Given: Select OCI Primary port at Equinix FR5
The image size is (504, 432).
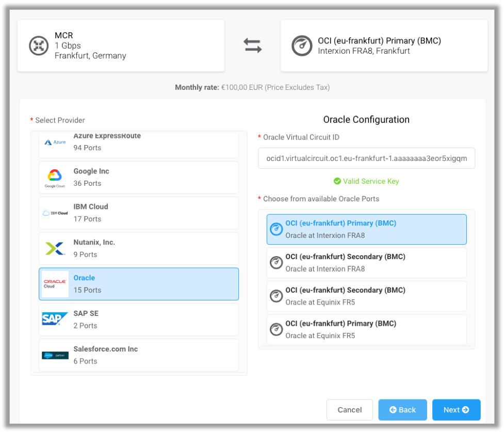Looking at the screenshot, I should point(366,329).
